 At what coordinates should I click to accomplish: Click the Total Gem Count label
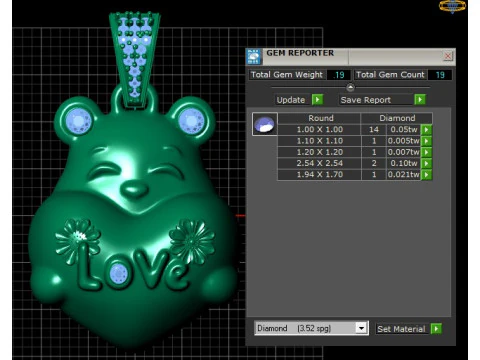pos(390,75)
